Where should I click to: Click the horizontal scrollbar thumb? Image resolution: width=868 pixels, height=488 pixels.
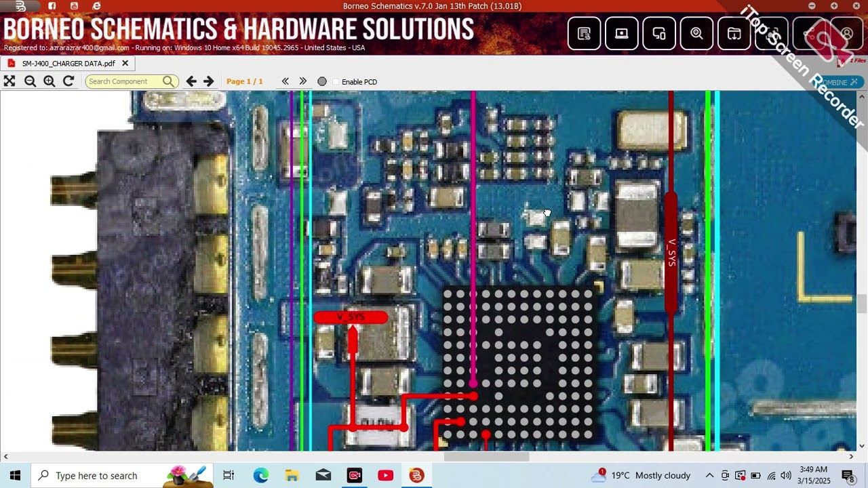(x=486, y=457)
